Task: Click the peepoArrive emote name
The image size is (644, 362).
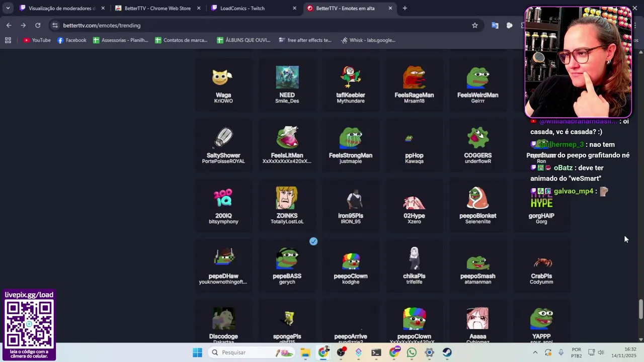Action: 351,336
